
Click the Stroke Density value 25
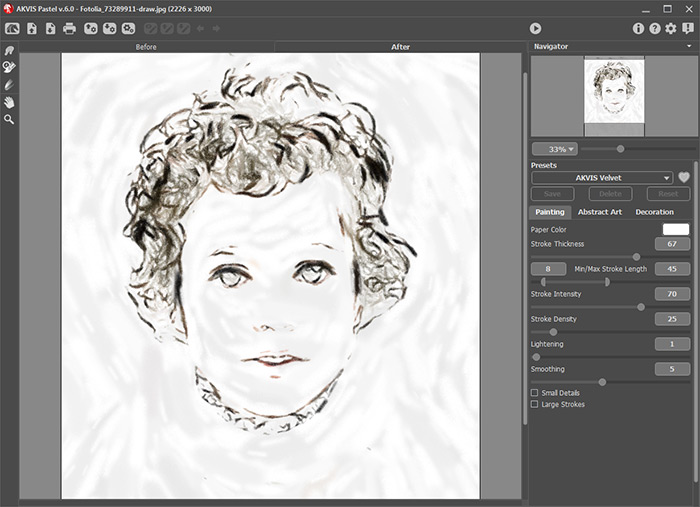(672, 319)
